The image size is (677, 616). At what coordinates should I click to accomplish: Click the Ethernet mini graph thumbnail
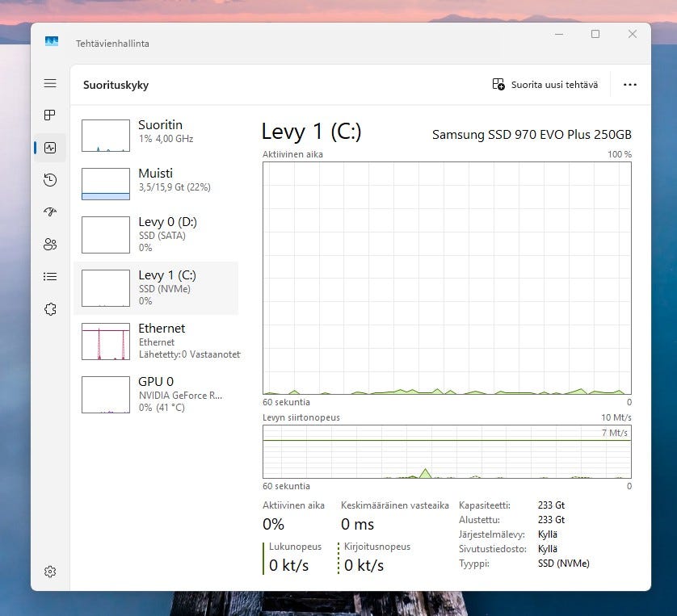[106, 342]
